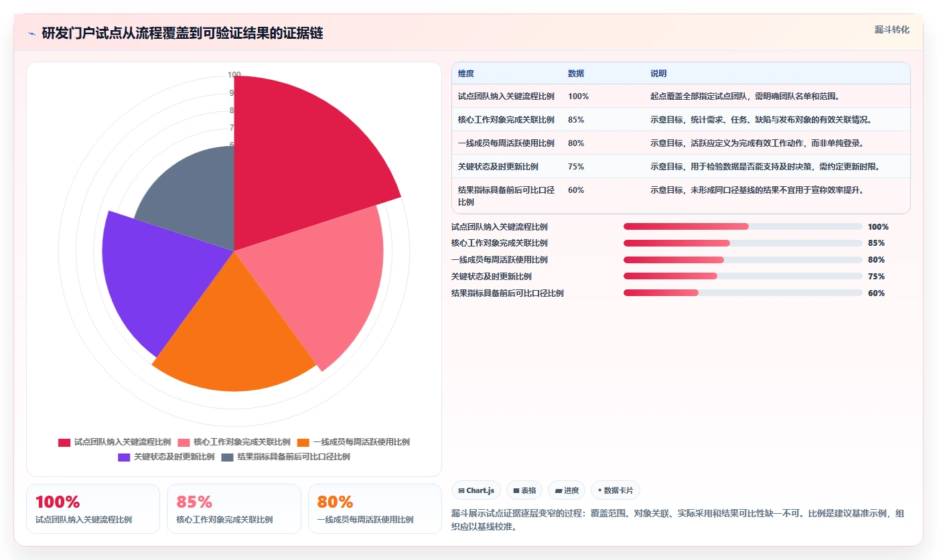The image size is (937, 560).
Task: Click the description starting 起点覆盖全部指定试点团队
Action: (745, 96)
